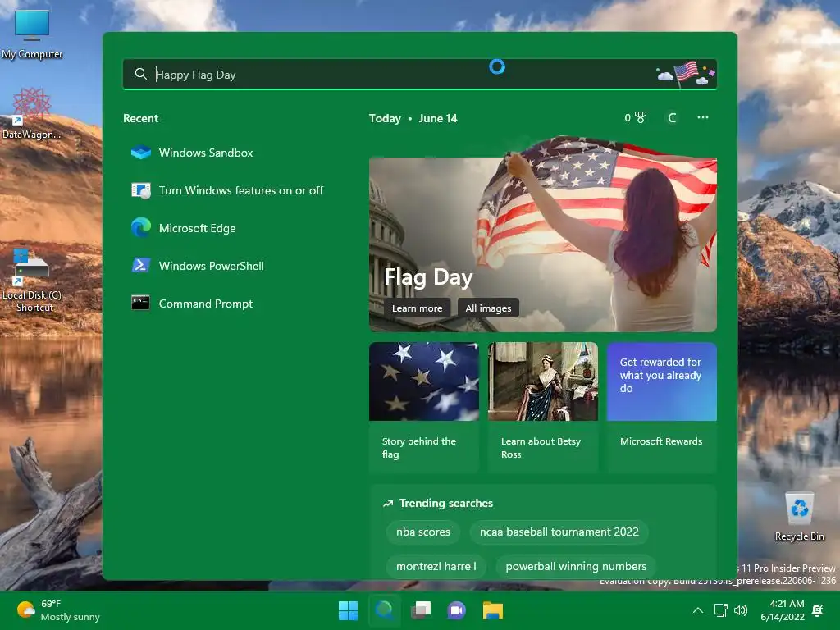Screen dimensions: 840x630
Task: Open the Flag Day hero image
Action: [543, 235]
